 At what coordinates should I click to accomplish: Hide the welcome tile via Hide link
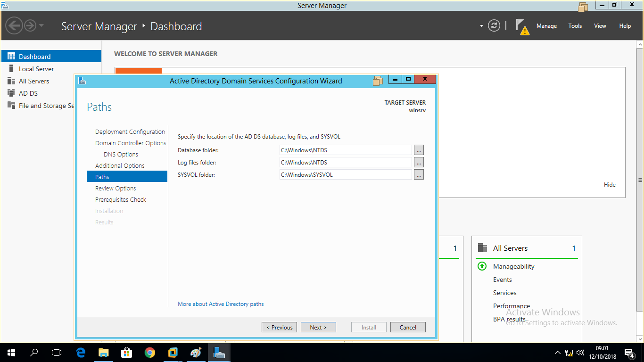tap(610, 185)
